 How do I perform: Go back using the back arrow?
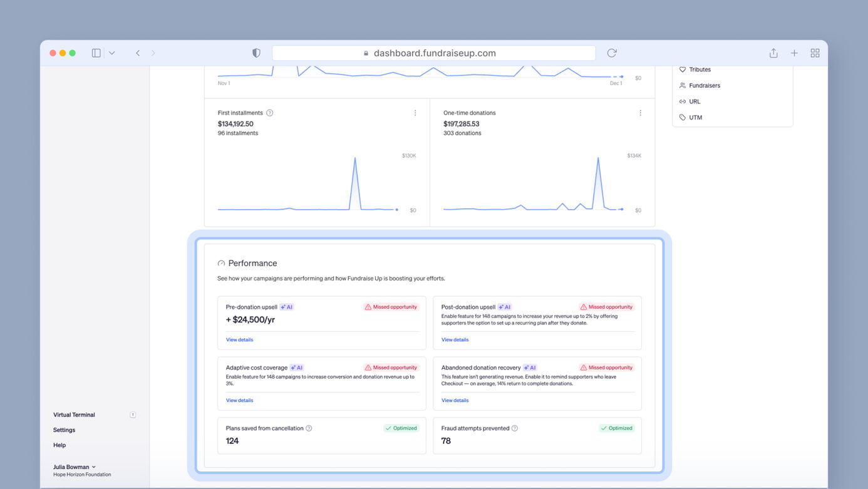pos(138,53)
